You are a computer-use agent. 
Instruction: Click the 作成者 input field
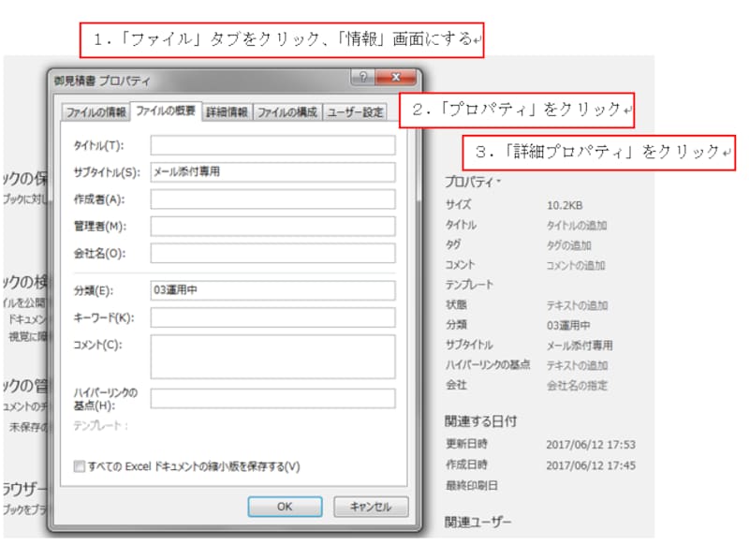point(272,199)
